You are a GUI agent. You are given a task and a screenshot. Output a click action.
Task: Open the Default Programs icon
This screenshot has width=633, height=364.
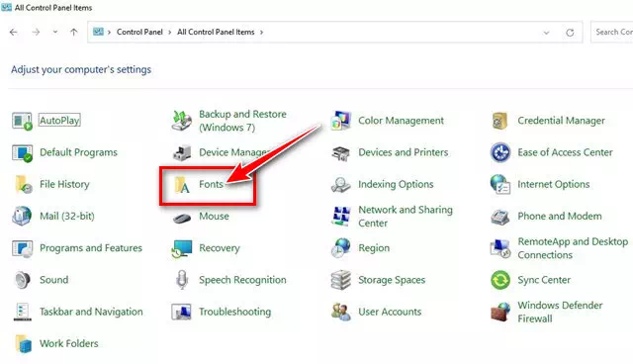click(22, 152)
